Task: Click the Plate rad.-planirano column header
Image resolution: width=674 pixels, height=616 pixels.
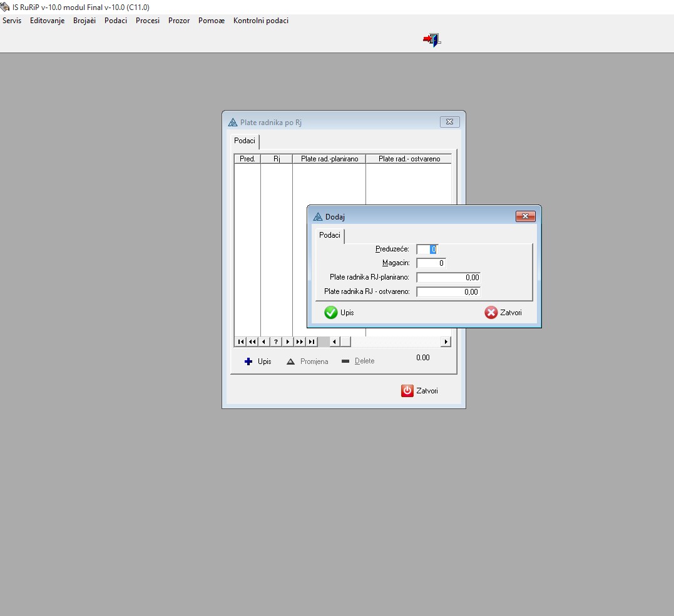Action: (x=329, y=159)
